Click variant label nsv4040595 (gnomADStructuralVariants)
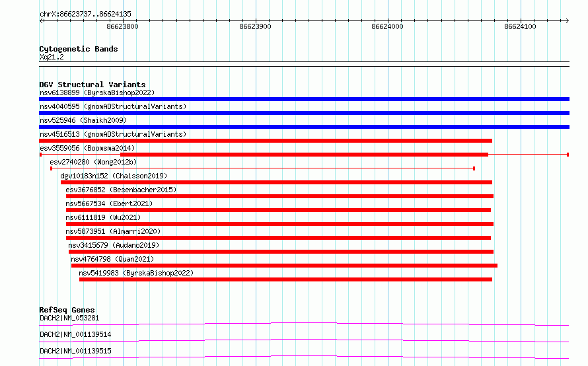This screenshot has height=366, width=588. pos(113,106)
